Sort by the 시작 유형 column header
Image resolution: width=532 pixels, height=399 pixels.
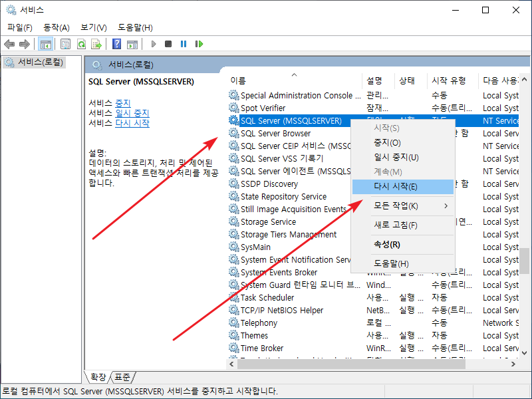[452, 80]
